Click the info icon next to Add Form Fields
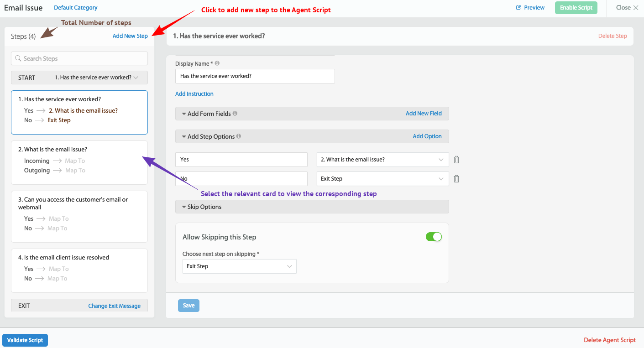This screenshot has width=644, height=348. [235, 113]
